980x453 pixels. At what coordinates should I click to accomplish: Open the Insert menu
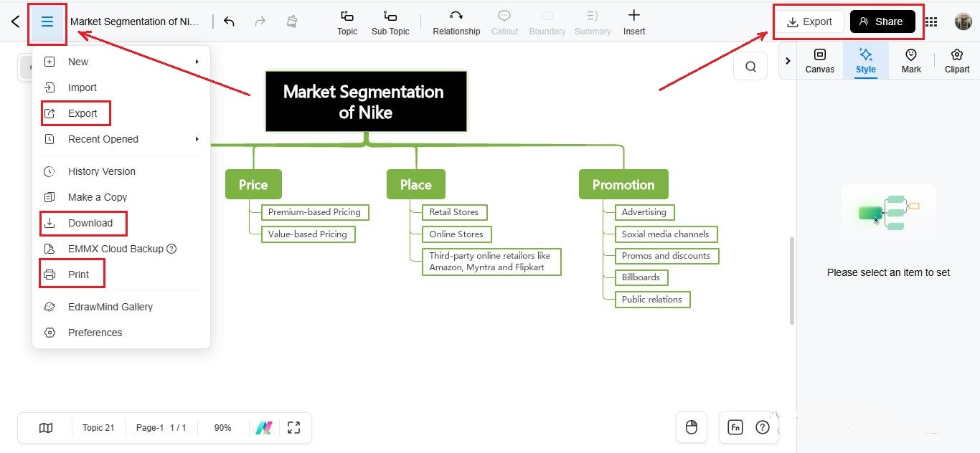click(x=634, y=22)
